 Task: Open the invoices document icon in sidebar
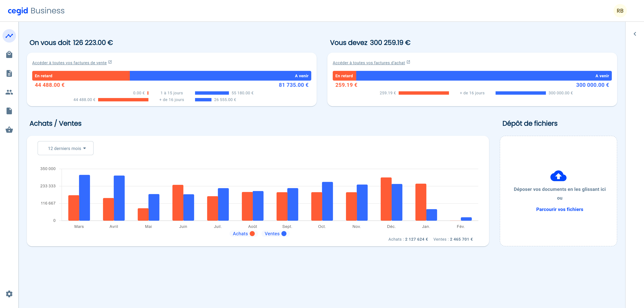[9, 73]
